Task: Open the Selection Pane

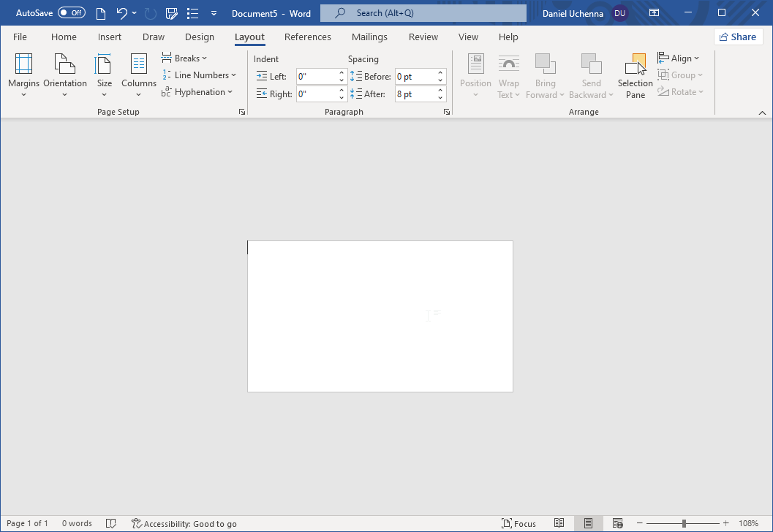Action: pos(635,75)
